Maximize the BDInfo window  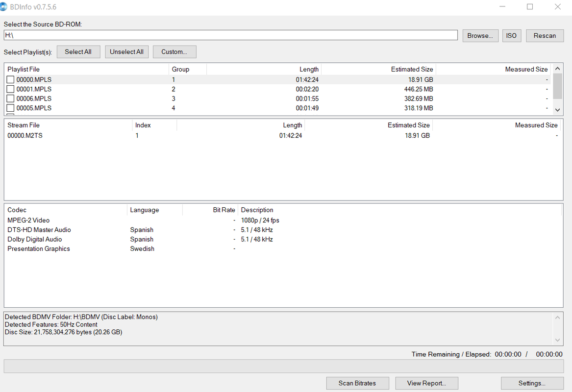[x=530, y=6]
